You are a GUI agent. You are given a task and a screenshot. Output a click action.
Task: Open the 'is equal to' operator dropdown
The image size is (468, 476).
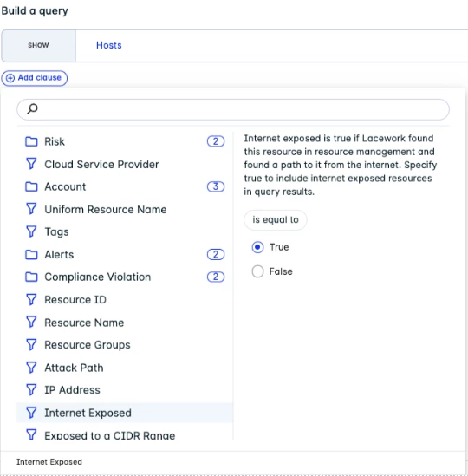pyautogui.click(x=276, y=219)
